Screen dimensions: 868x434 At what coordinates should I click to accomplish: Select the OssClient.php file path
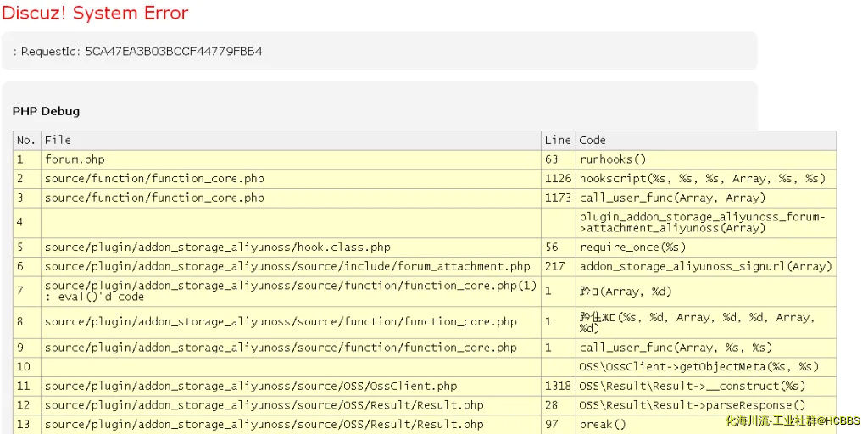pyautogui.click(x=251, y=387)
